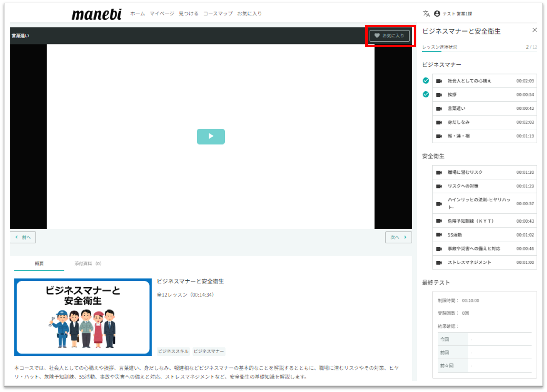Click video icon of ハインリッヒの法則 lesson
Image resolution: width=547 pixels, height=392 pixels.
click(439, 204)
